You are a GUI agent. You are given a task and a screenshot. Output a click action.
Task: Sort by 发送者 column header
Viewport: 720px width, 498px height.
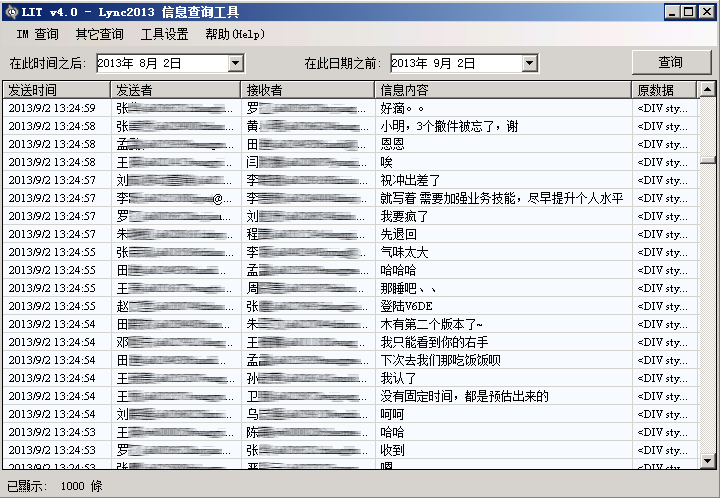pyautogui.click(x=176, y=90)
